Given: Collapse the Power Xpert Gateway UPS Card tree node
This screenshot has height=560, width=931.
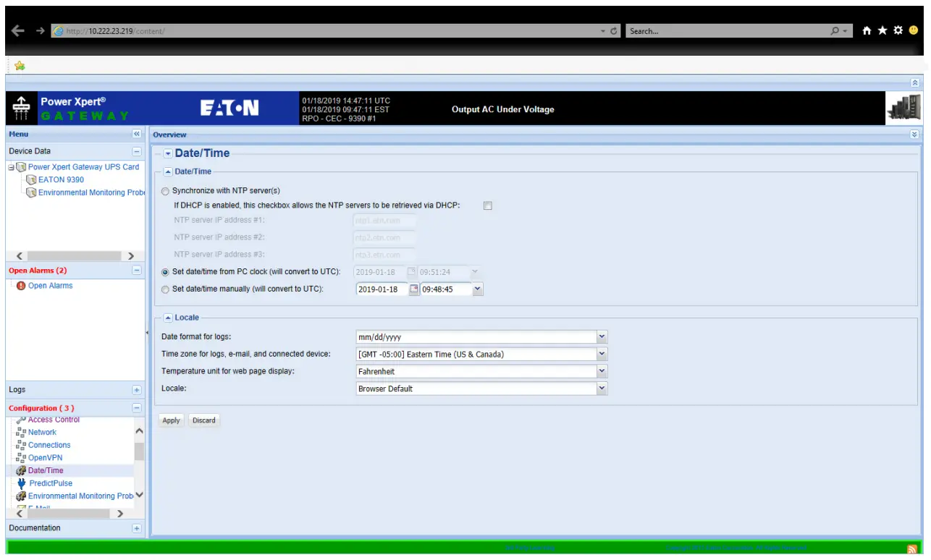Looking at the screenshot, I should [11, 167].
